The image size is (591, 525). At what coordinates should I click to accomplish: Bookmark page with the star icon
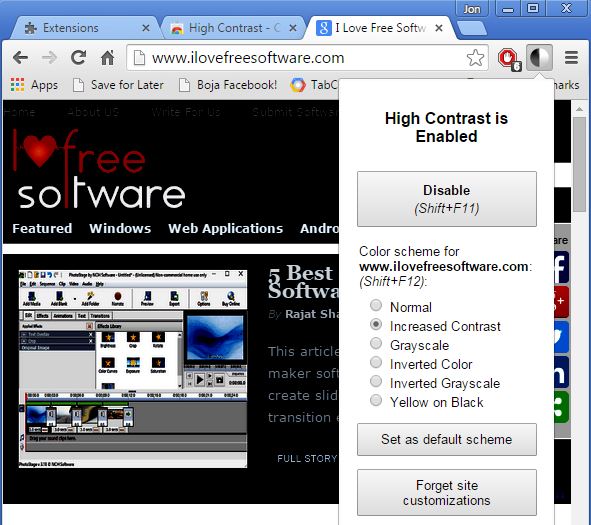tap(475, 58)
